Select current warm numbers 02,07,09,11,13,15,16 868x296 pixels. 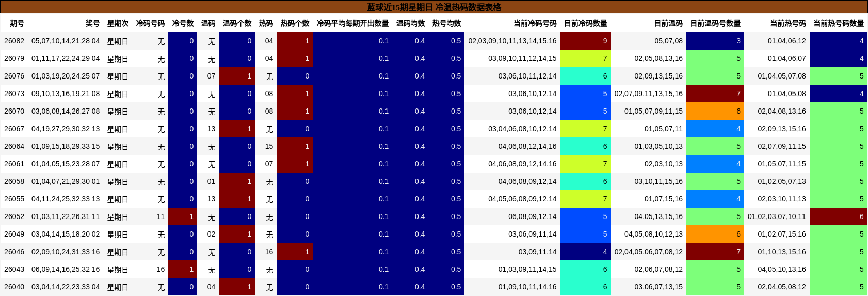pyautogui.click(x=649, y=94)
